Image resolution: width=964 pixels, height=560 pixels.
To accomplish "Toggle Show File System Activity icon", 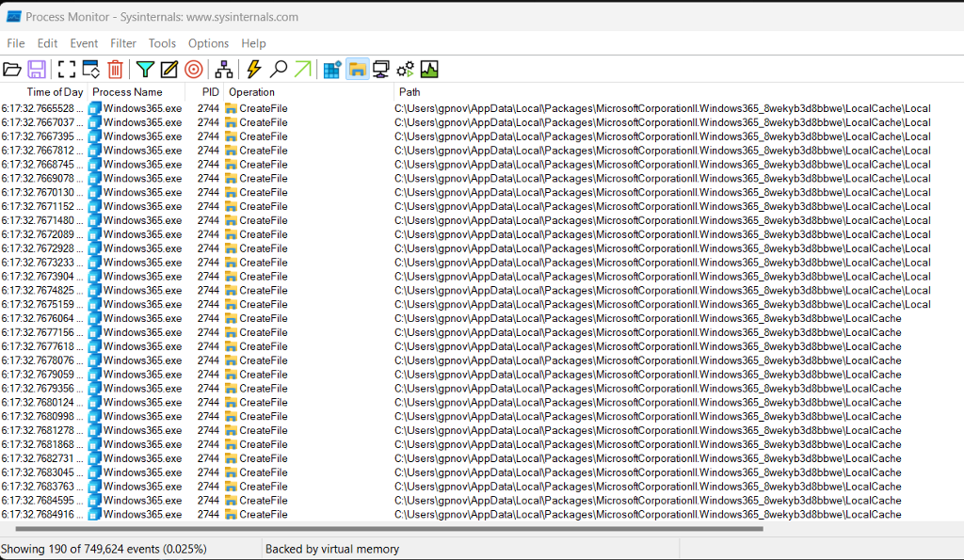I will pos(358,69).
